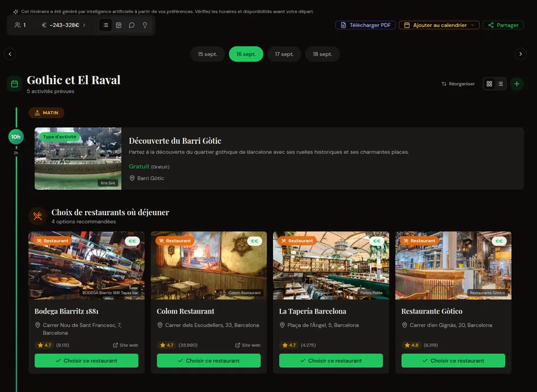Add a new activity with plus icon
The height and width of the screenshot is (392, 537).
click(x=517, y=84)
